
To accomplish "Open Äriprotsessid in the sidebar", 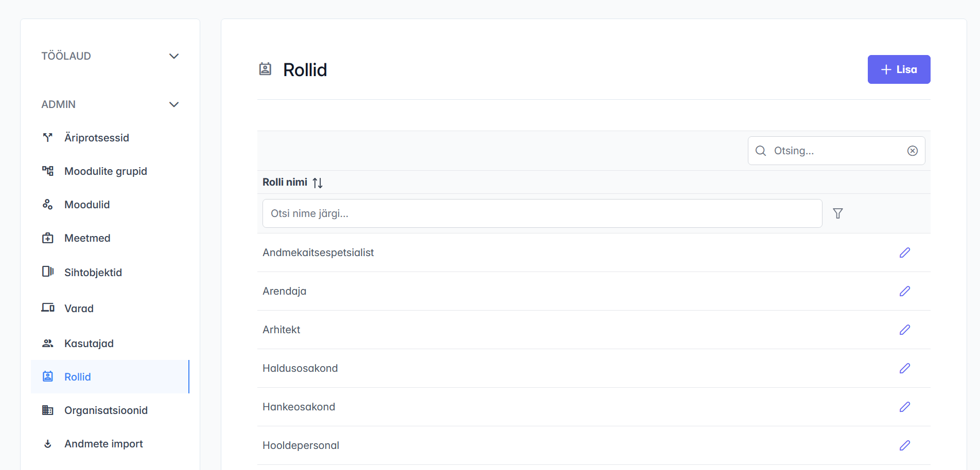I will (x=96, y=138).
